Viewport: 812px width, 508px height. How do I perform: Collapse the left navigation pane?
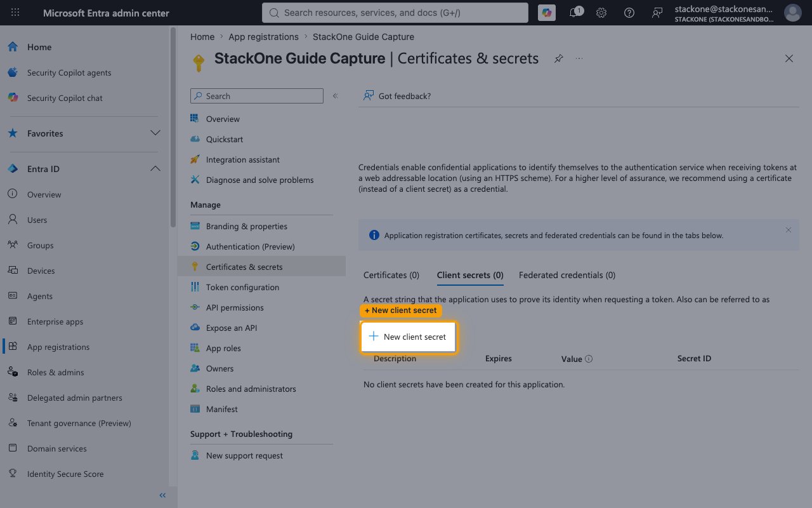pyautogui.click(x=162, y=495)
